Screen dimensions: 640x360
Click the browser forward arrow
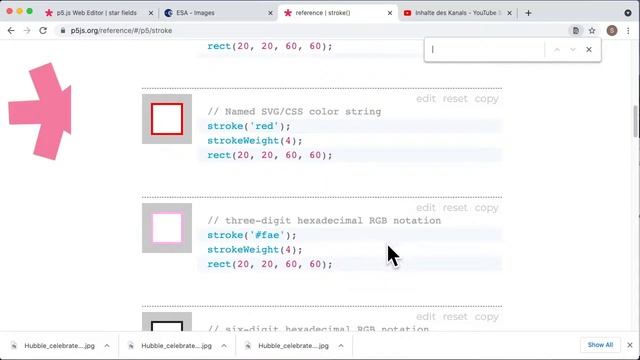coord(27,31)
